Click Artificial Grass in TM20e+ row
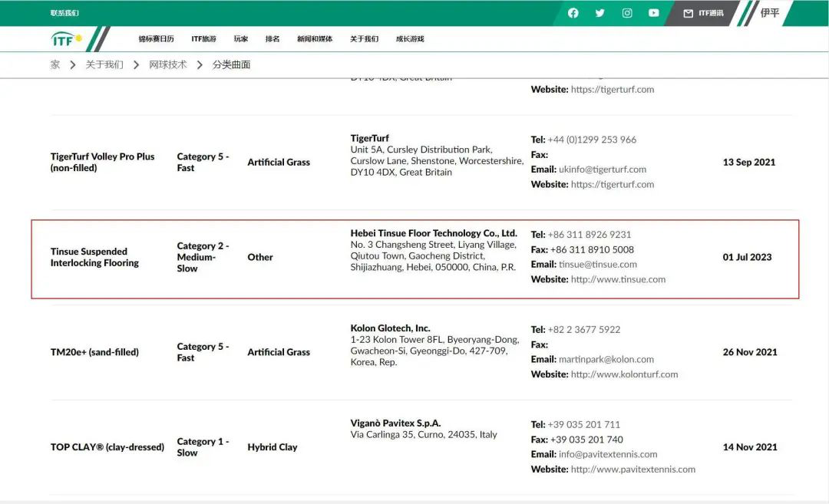Viewport: 829px width, 504px height. coord(279,352)
